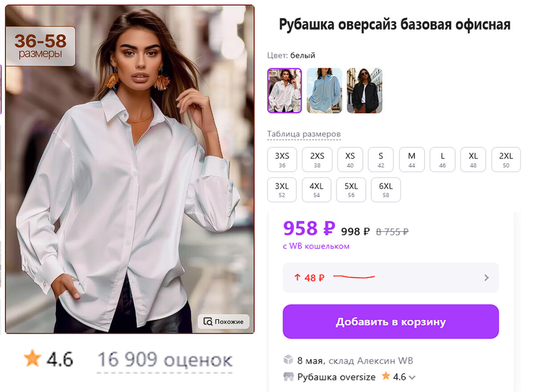Viewport: 534px width, 392px height.
Task: Click the selected white shirt thumbnail
Action: click(x=284, y=90)
